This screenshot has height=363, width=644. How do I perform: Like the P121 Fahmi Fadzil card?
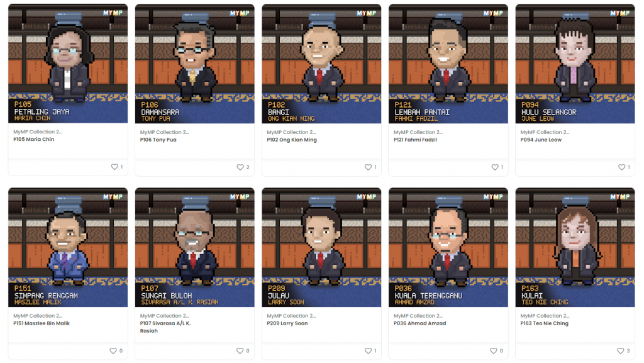[495, 167]
